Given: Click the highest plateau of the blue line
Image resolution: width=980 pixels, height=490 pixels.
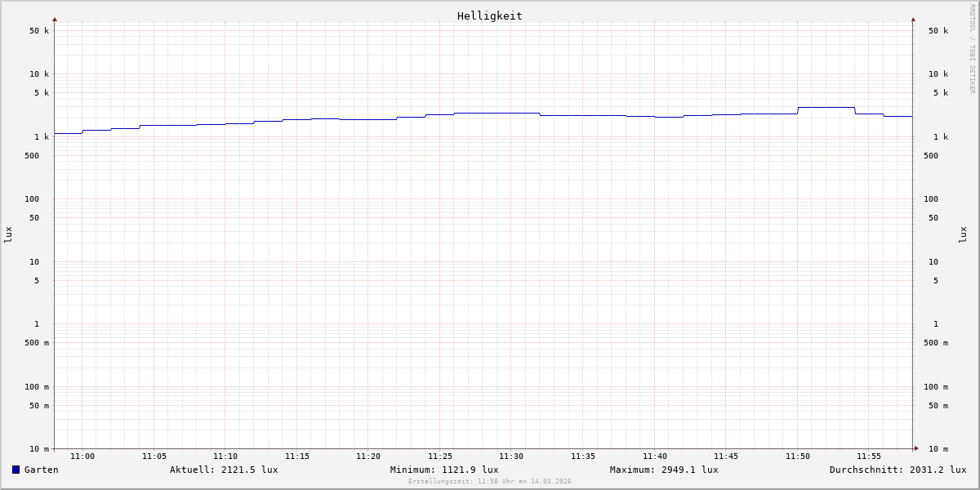Looking at the screenshot, I should (x=826, y=107).
